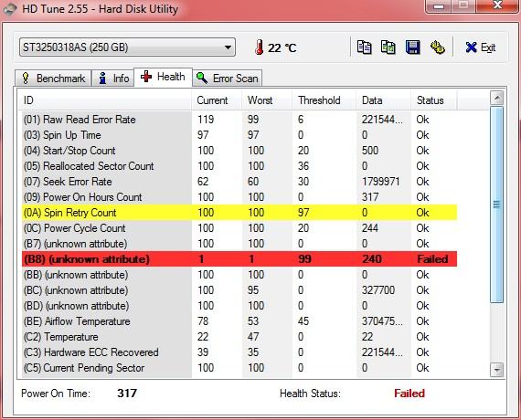Click worst value 53 for Airflow Temperature

[253, 321]
